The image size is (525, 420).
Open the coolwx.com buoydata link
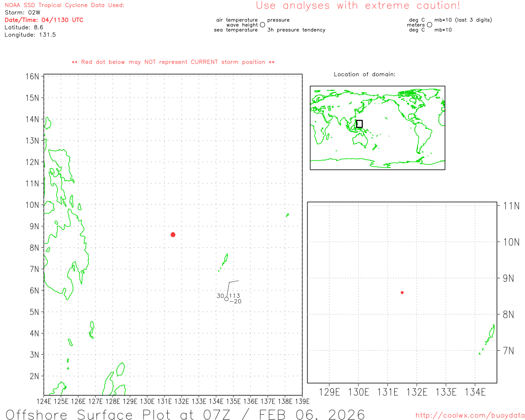pos(470,415)
